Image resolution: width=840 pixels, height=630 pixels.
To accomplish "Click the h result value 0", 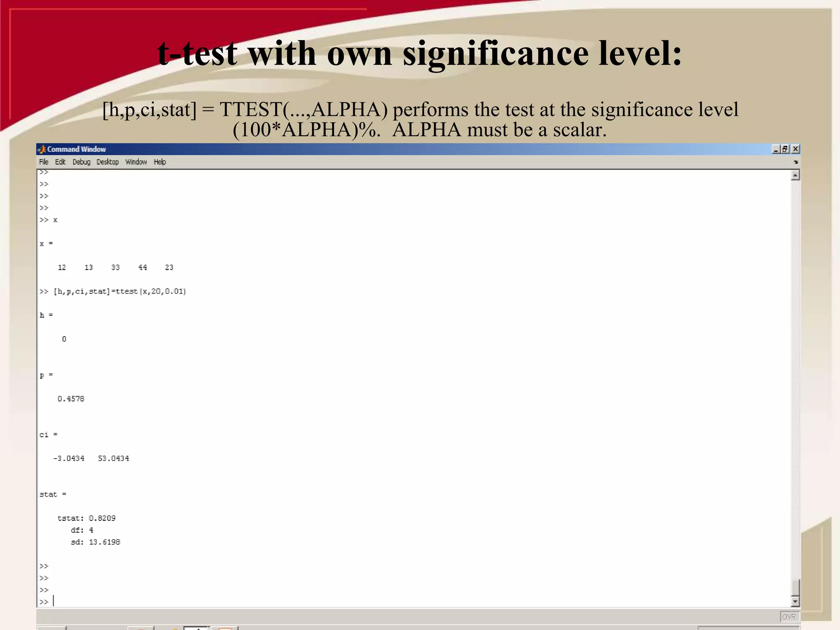I will click(x=64, y=339).
